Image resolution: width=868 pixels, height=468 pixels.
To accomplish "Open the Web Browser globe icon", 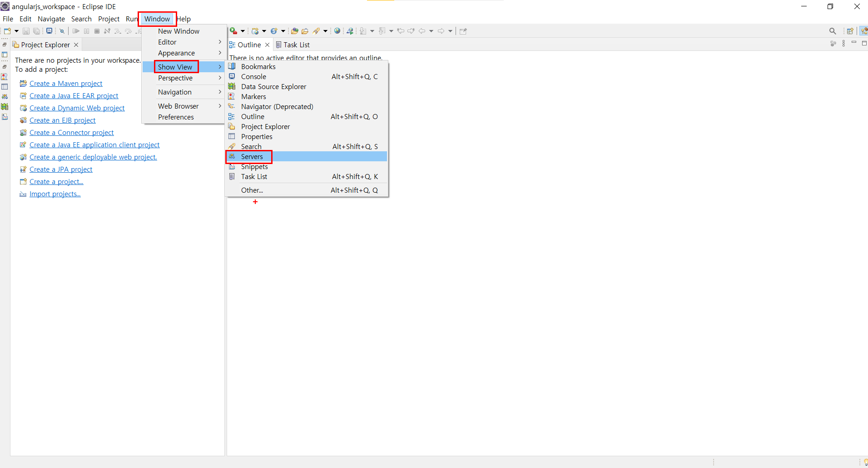I will tap(337, 31).
